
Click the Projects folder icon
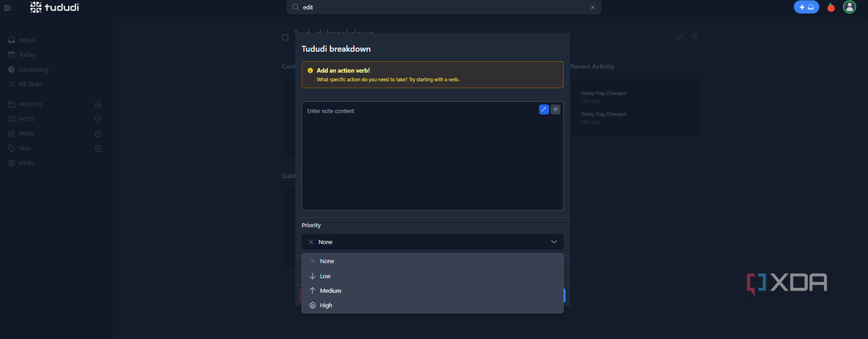point(11,105)
